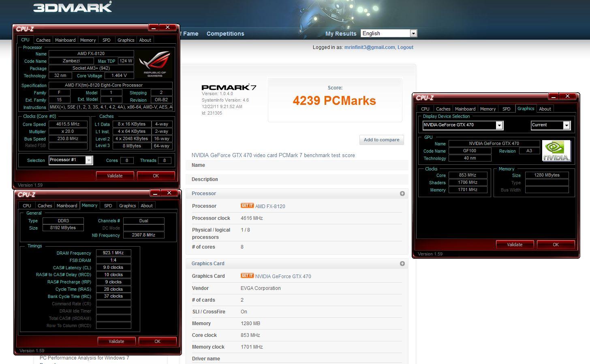
Task: Click the NVIDIA GeForce GTX 470 graphics card link
Action: [x=283, y=276]
